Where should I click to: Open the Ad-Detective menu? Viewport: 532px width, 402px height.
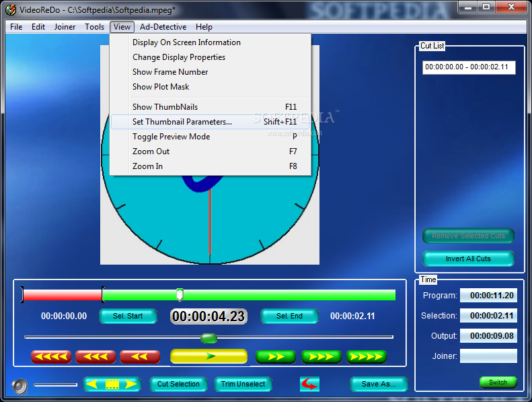pos(163,27)
